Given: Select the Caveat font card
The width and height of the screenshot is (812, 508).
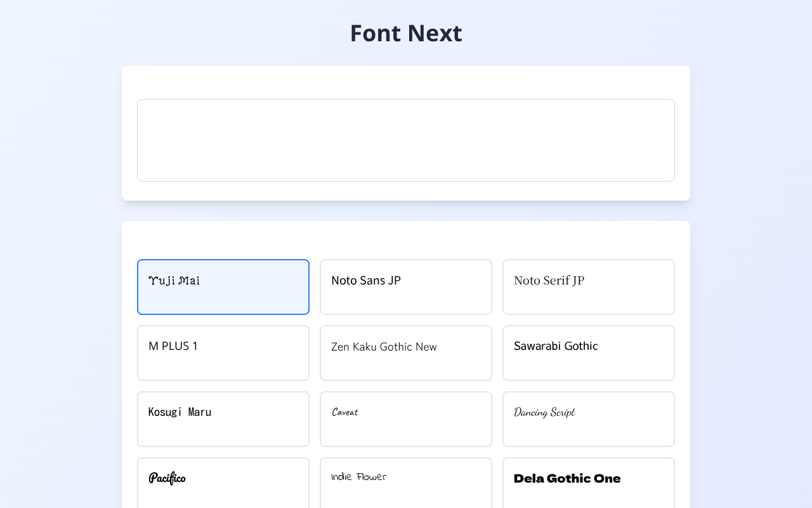Looking at the screenshot, I should [x=406, y=419].
